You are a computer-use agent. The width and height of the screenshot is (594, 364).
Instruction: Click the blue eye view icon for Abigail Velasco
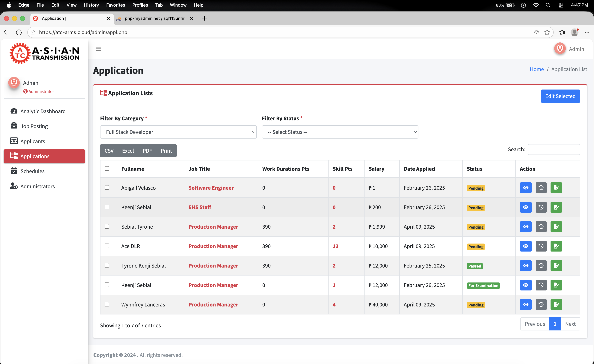pos(526,188)
